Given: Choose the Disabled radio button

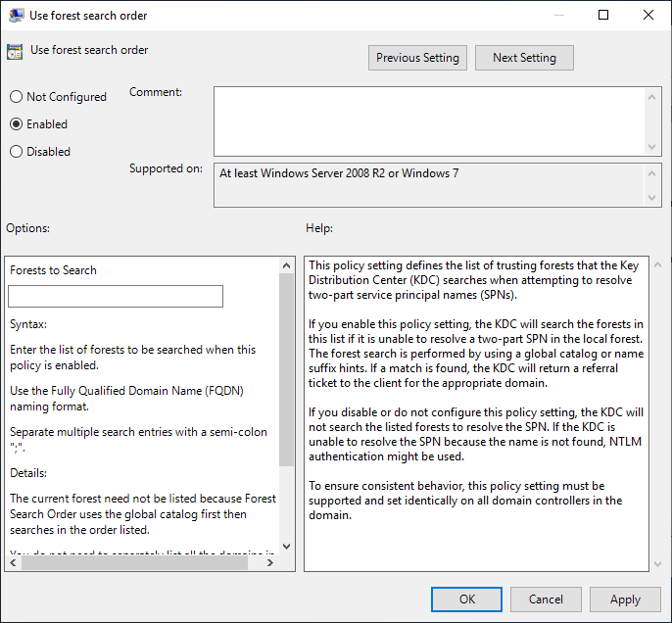Looking at the screenshot, I should tap(16, 152).
